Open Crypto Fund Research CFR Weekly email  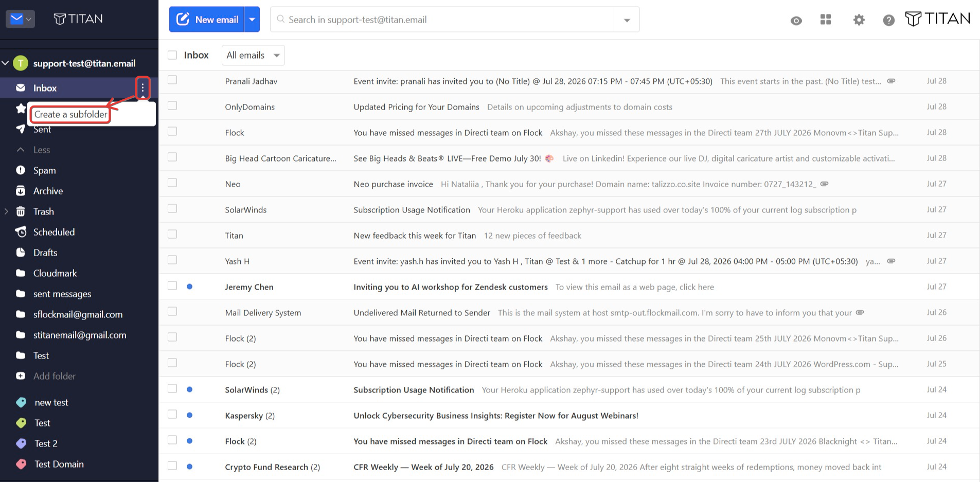pos(569,467)
